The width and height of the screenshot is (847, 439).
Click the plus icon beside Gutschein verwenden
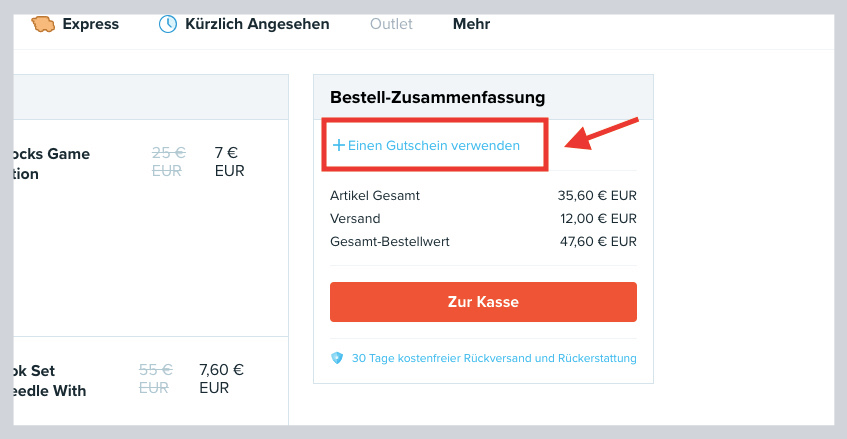point(338,146)
